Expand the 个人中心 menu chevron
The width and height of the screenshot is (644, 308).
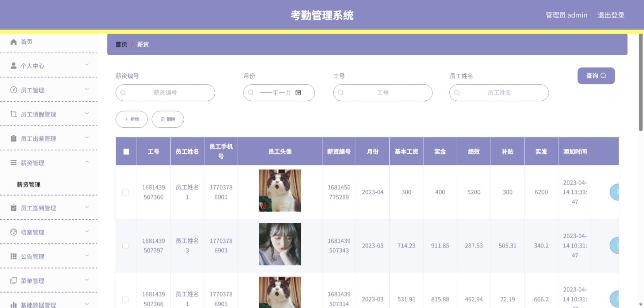(87, 65)
